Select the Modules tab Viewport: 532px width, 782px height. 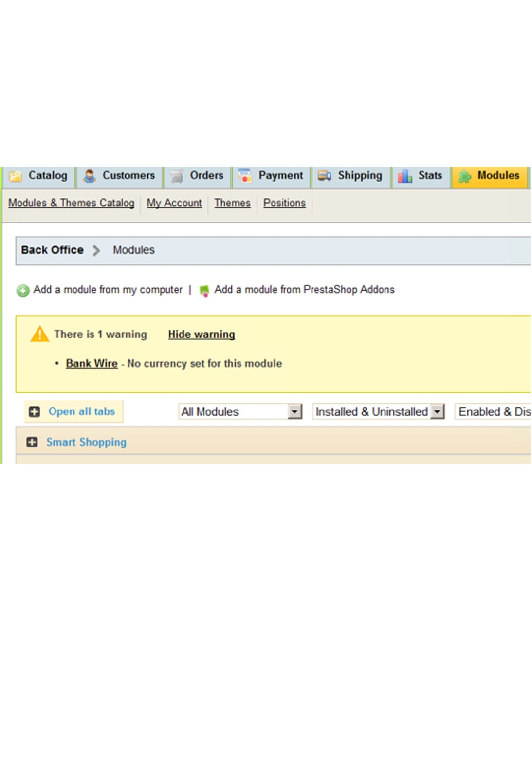(490, 176)
